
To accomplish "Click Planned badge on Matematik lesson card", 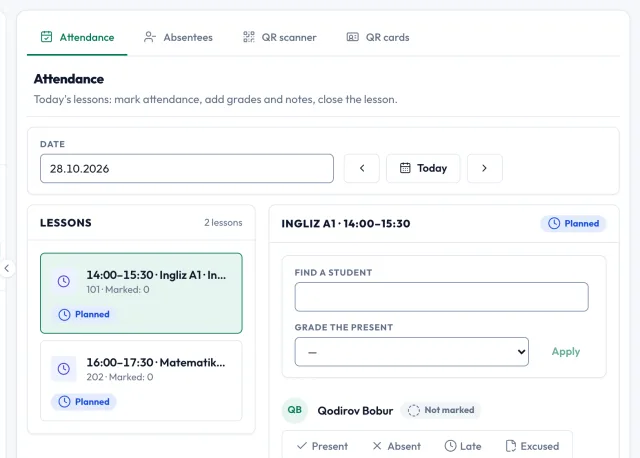I will pos(84,402).
